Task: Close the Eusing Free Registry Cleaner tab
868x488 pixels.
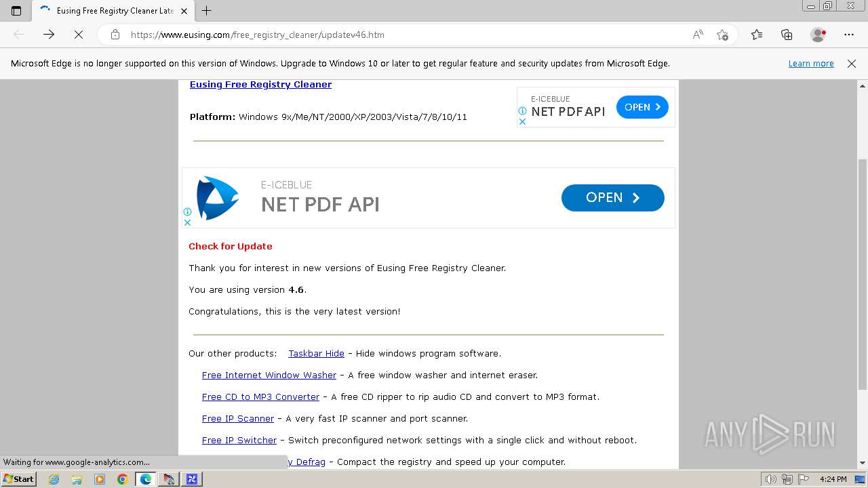Action: [x=184, y=11]
